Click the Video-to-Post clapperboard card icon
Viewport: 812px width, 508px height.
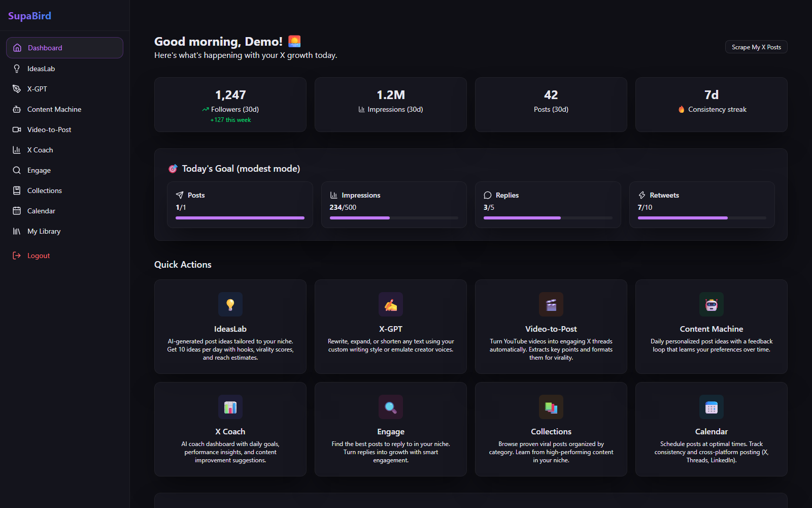point(551,304)
